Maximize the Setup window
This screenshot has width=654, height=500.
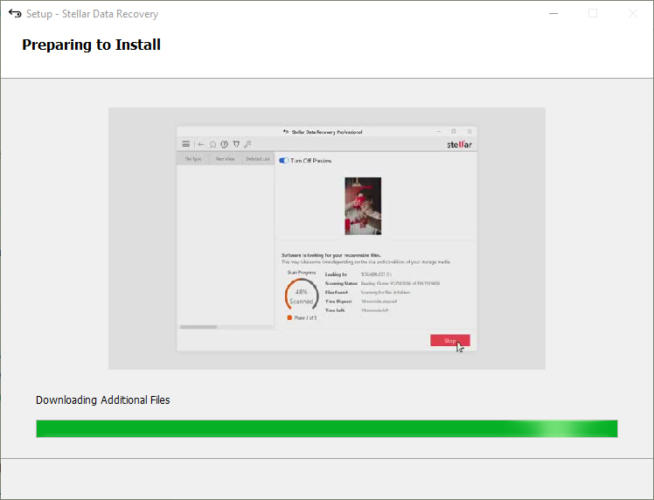[x=593, y=14]
